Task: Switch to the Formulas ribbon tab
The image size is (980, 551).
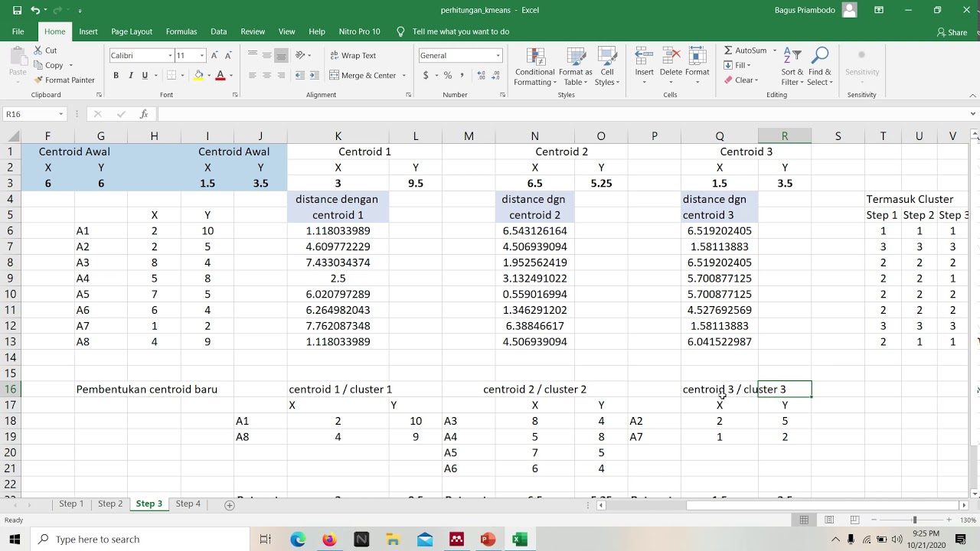Action: point(181,31)
